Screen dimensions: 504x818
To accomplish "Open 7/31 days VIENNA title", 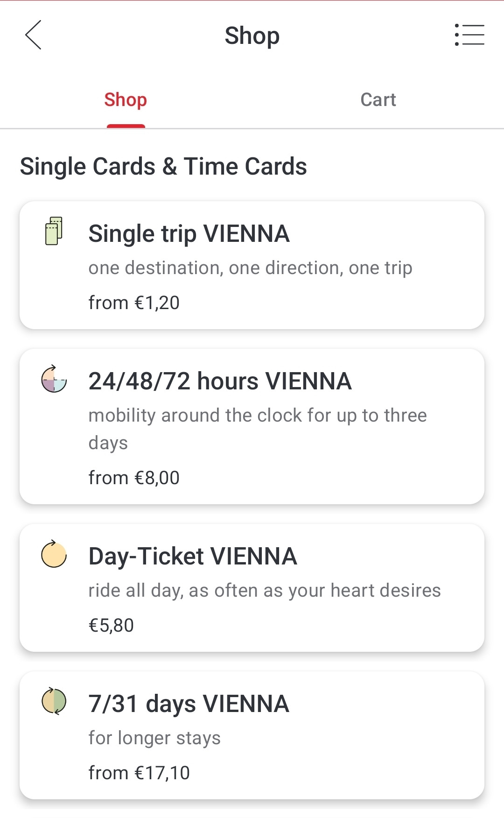I will (189, 704).
